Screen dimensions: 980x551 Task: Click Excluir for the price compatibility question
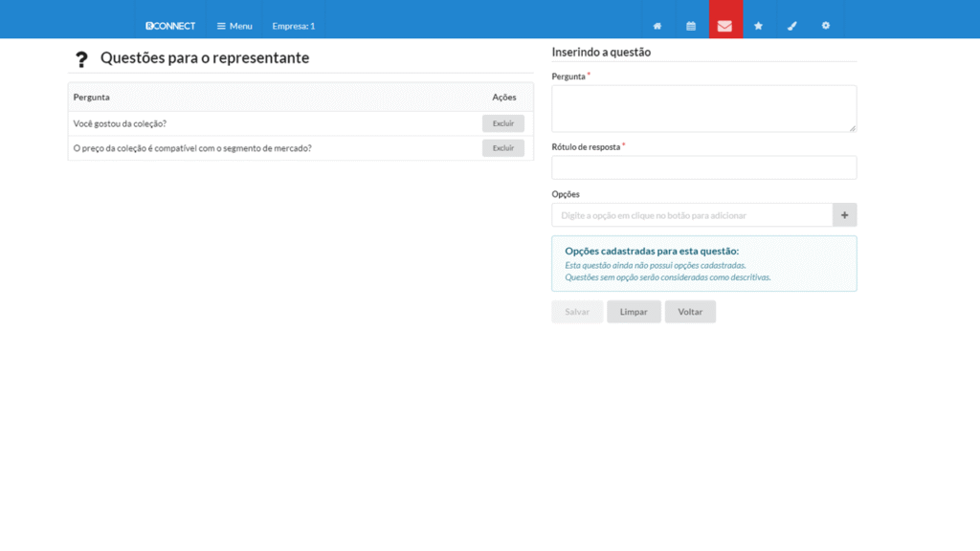point(502,148)
